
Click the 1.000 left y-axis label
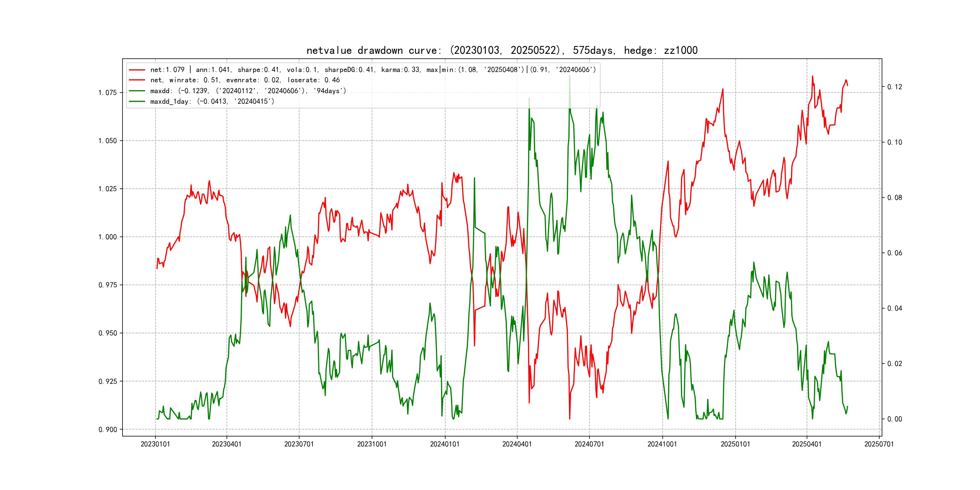click(x=108, y=237)
